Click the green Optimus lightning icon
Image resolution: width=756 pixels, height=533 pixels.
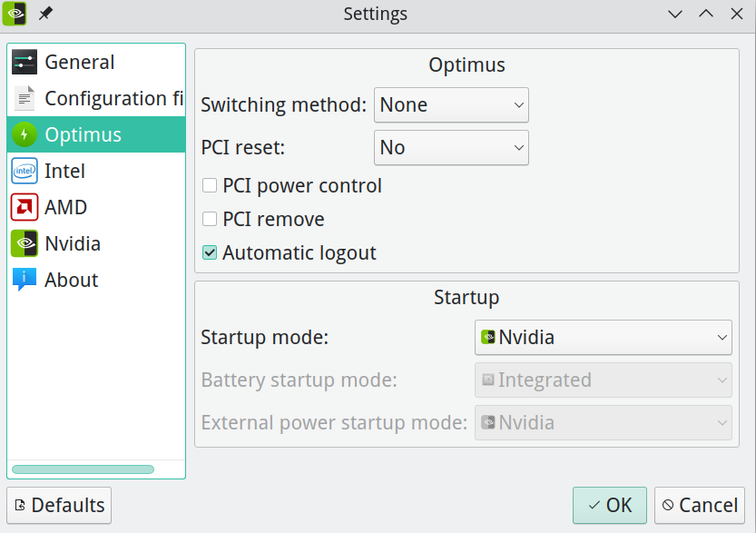pyautogui.click(x=25, y=134)
